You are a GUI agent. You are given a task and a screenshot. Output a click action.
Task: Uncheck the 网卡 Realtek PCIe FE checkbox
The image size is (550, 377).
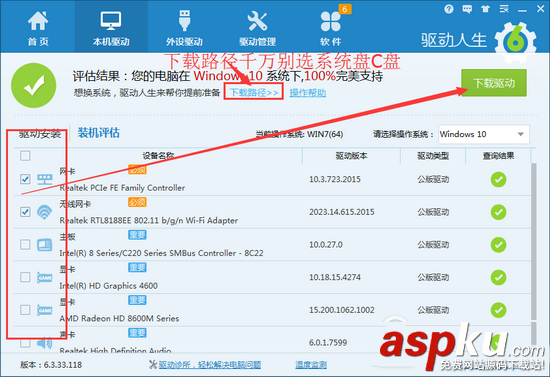point(25,179)
